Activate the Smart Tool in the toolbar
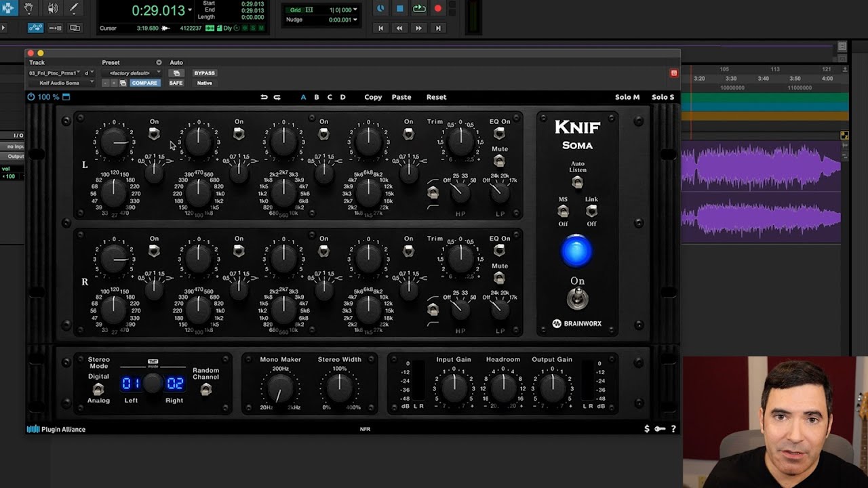The image size is (868, 488). (7, 8)
